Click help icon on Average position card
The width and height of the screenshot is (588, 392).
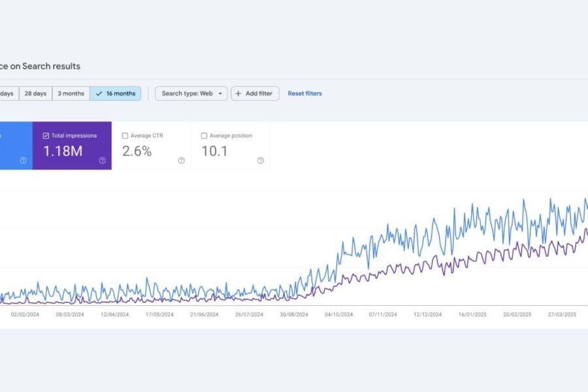tap(260, 161)
